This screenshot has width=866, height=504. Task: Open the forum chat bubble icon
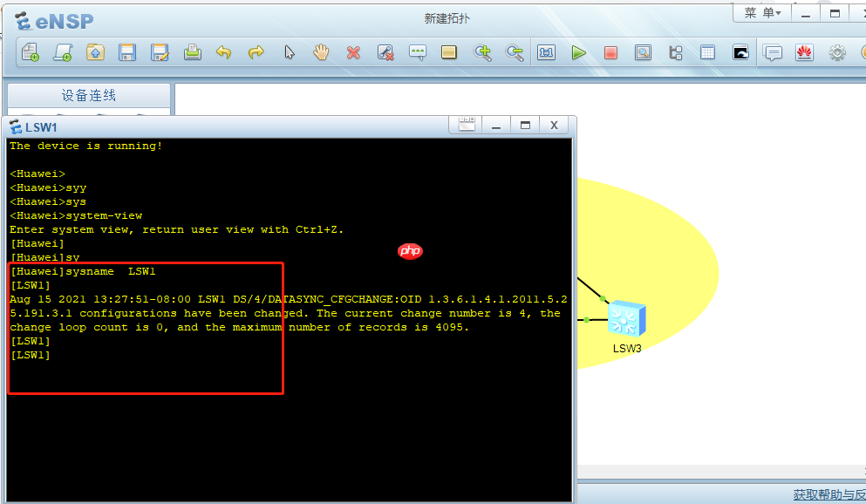pos(772,52)
